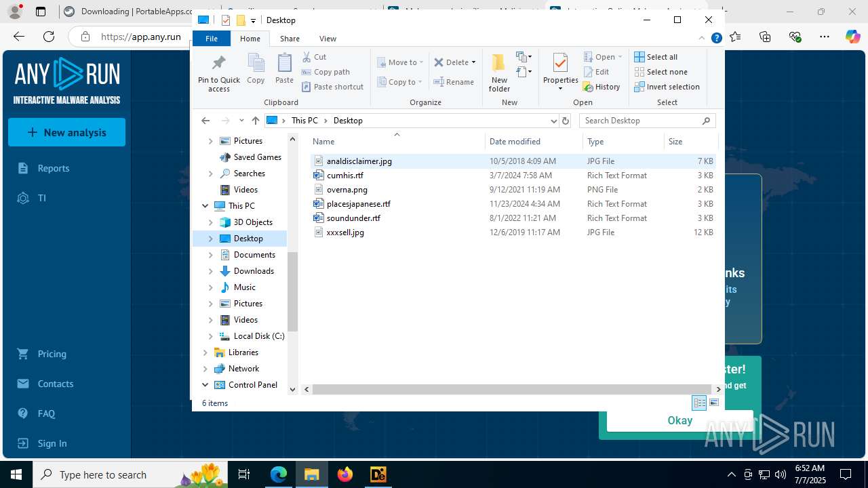Click Pin to Quick access icon
The image size is (868, 488).
pyautogui.click(x=218, y=73)
